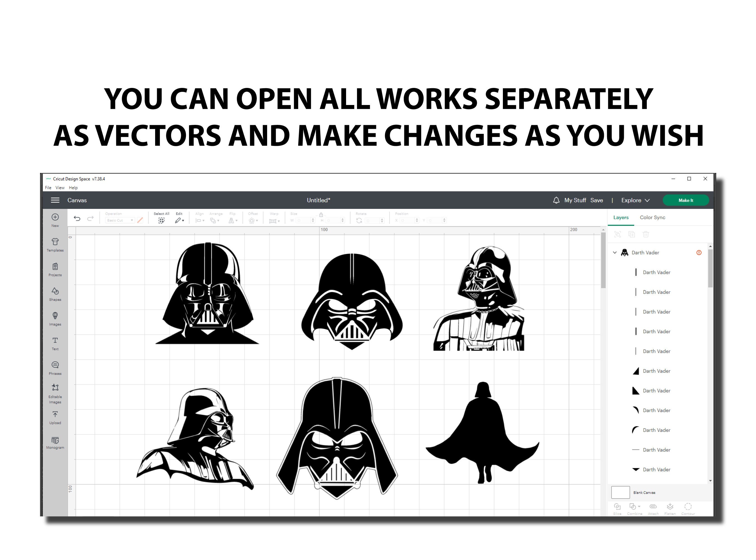756x560 pixels.
Task: Use the Slice tool
Action: click(x=617, y=507)
